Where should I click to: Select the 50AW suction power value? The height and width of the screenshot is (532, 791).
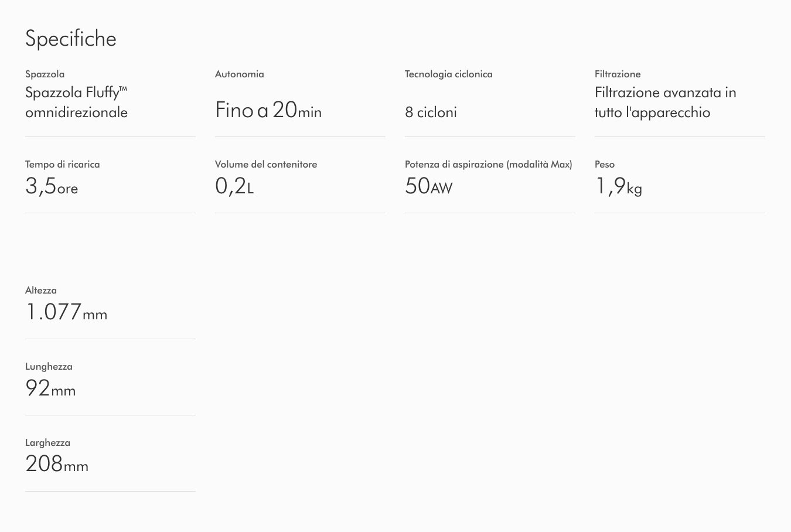[429, 186]
